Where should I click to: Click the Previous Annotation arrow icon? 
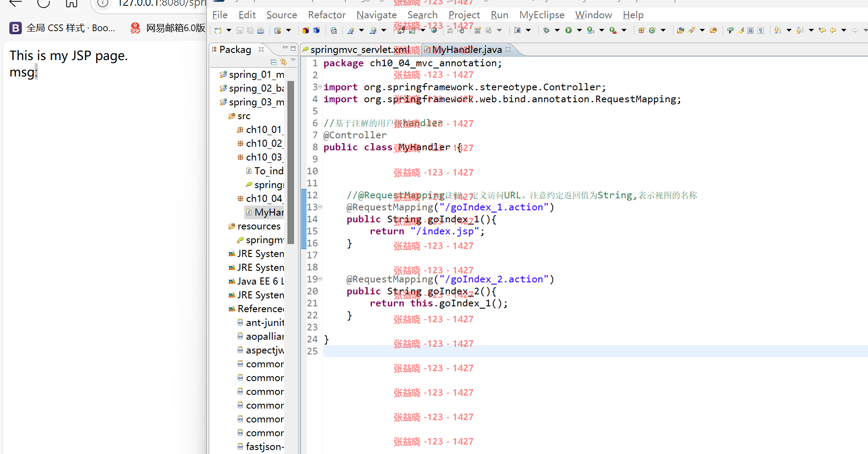(x=799, y=30)
